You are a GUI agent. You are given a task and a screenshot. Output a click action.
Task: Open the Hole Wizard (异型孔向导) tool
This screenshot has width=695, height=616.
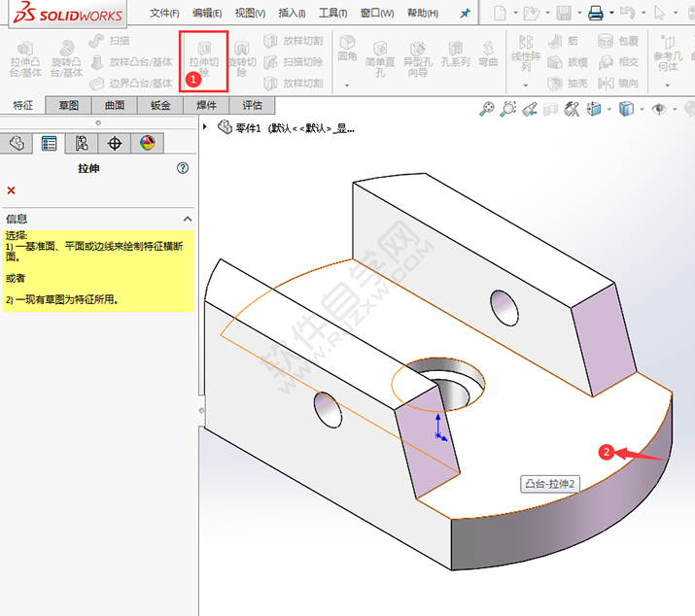(418, 59)
